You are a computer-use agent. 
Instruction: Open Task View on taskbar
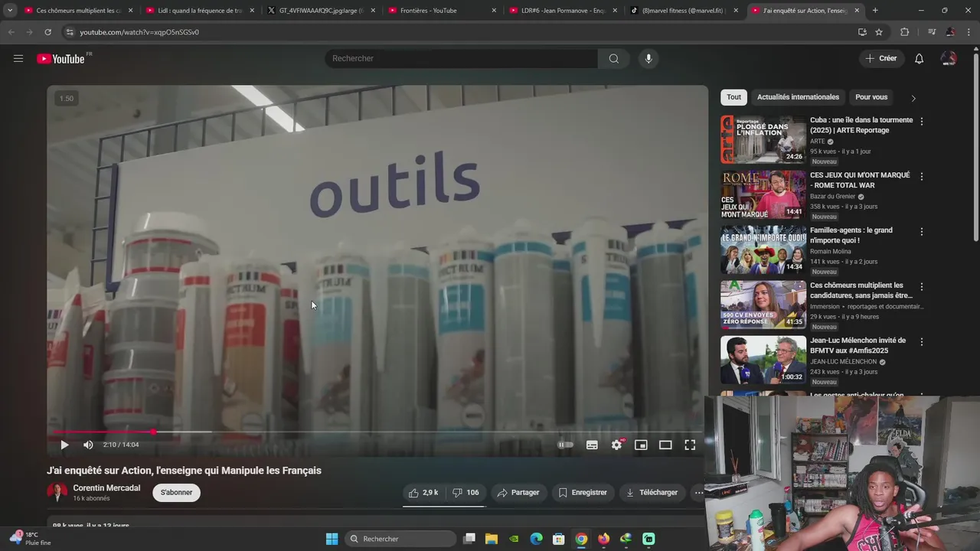pos(469,539)
